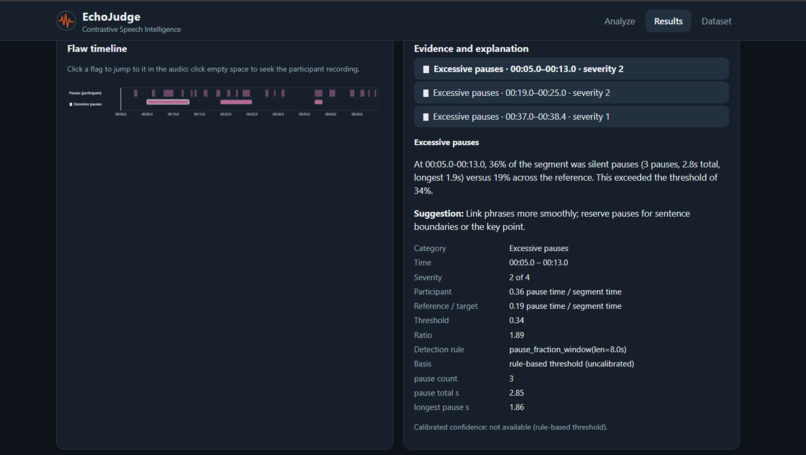Click the EchoJudge title text

point(111,16)
